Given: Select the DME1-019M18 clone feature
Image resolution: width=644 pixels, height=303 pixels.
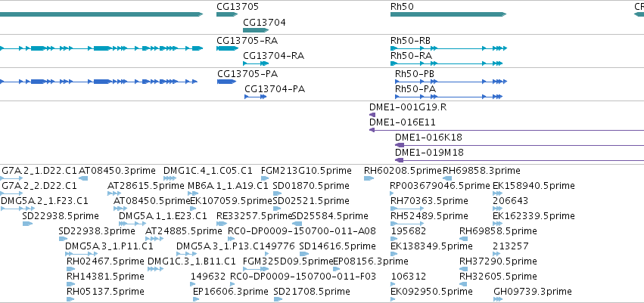Looking at the screenshot, I should point(519,160).
